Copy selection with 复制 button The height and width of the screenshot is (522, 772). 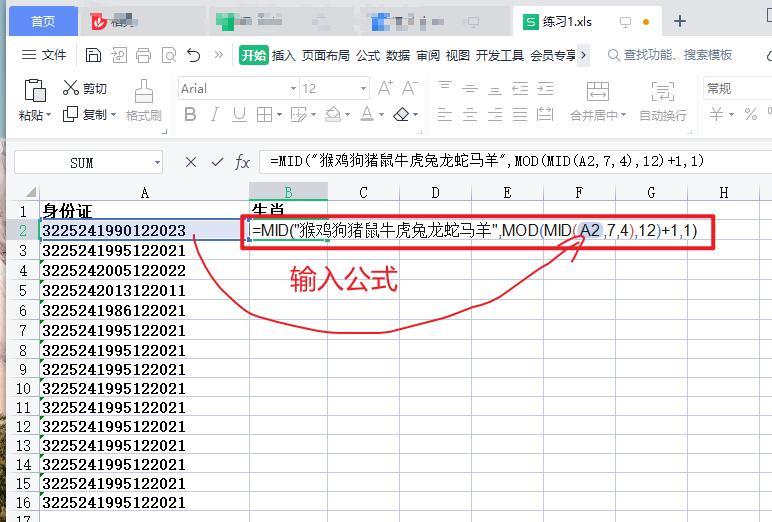pyautogui.click(x=89, y=114)
